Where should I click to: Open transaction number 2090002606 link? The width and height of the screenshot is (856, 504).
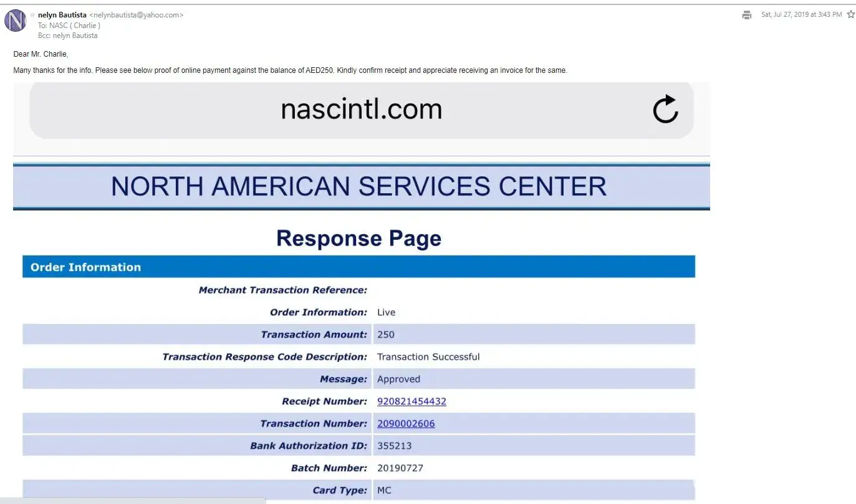(x=406, y=424)
